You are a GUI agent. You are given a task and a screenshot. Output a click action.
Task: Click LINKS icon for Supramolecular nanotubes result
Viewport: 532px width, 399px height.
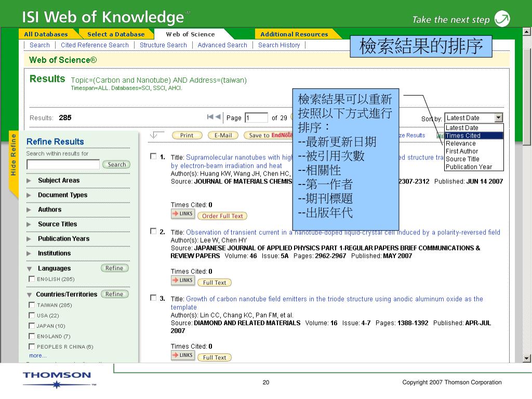(x=182, y=214)
